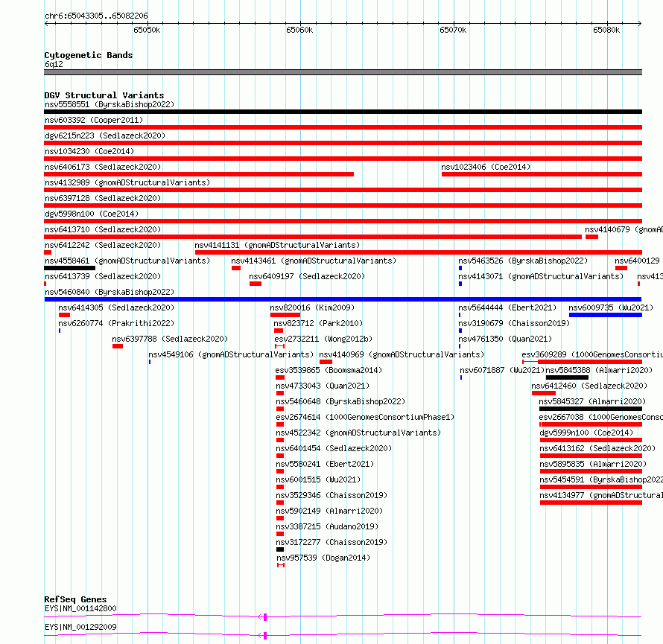
Task: Open nsv4143461 (gnomADStructuralVariants) label
Action: point(314,261)
